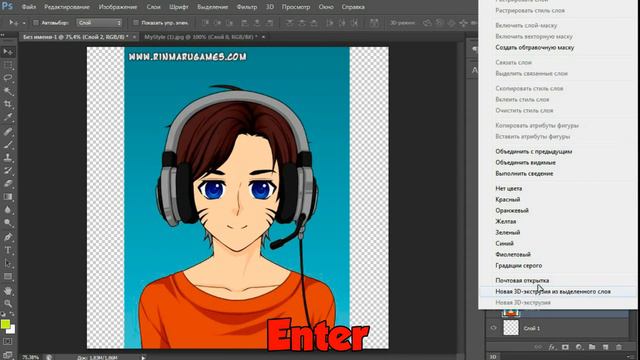This screenshot has height=360, width=640.
Task: Select the Brush tool
Action: pos(8,144)
